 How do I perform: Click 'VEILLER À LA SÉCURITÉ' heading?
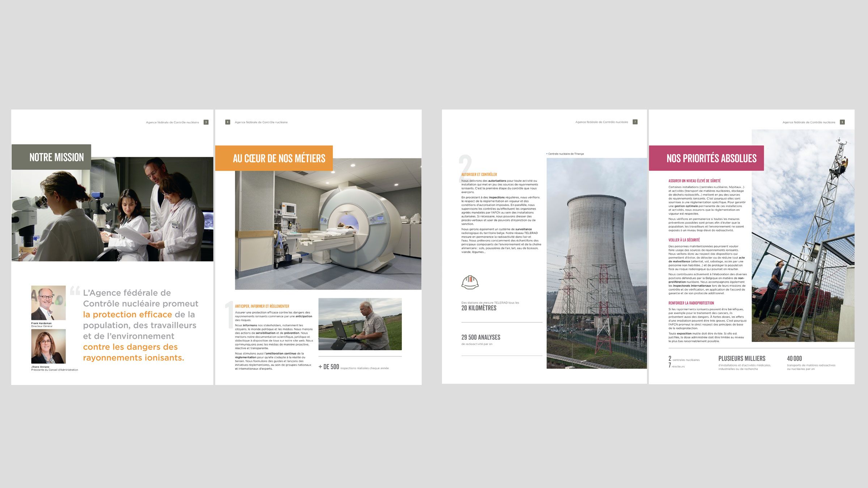point(684,240)
